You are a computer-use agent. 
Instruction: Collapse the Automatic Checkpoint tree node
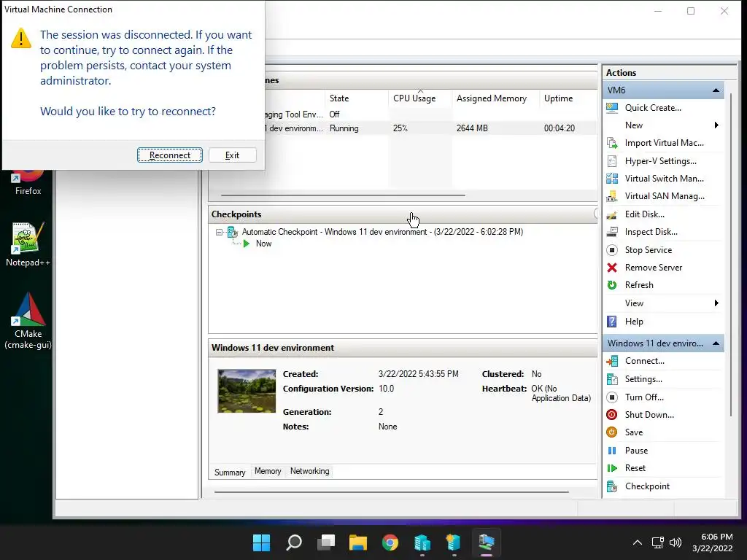219,233
